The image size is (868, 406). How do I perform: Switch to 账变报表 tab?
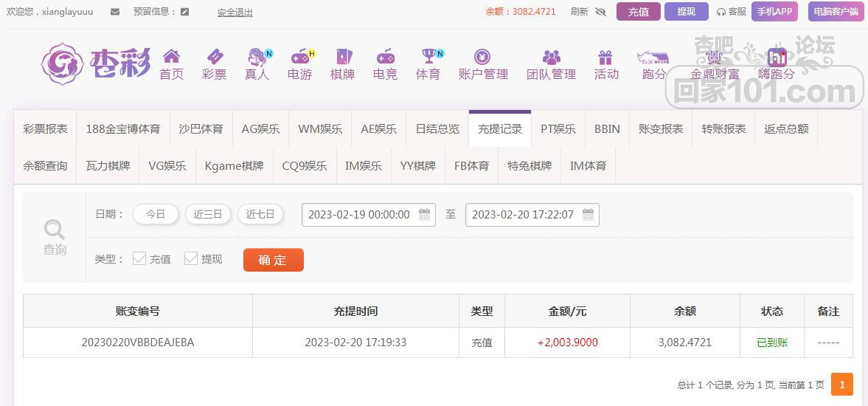661,129
